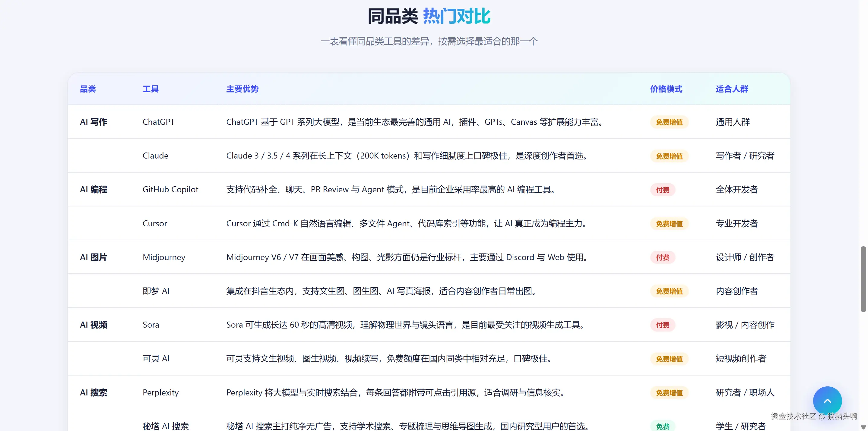Click the blue back-to-top arrow button
The width and height of the screenshot is (868, 431).
[x=827, y=400]
